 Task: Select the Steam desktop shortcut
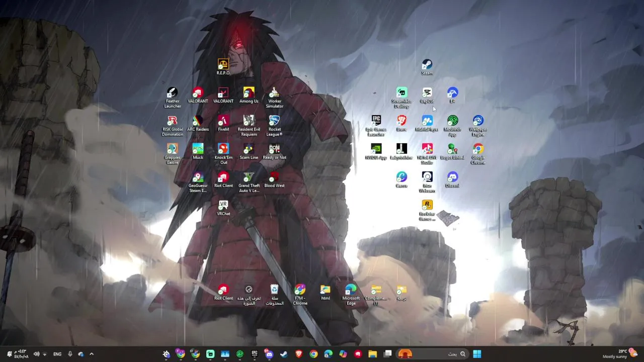tap(427, 67)
